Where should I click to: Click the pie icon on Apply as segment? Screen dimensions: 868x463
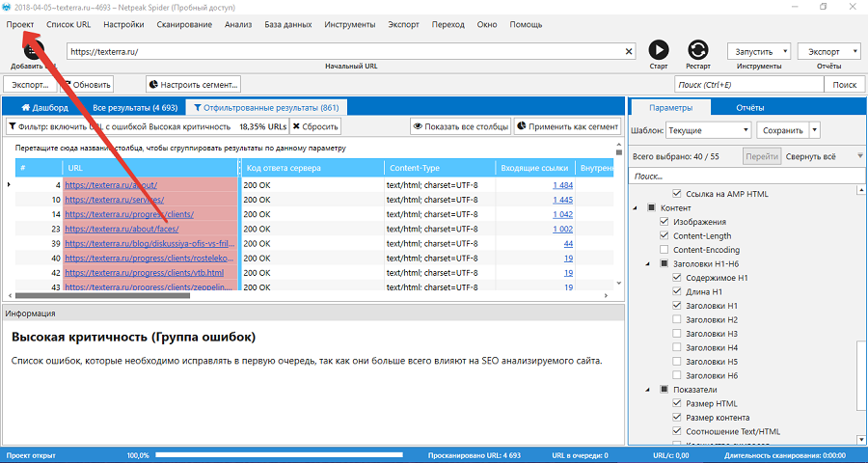[x=521, y=126]
